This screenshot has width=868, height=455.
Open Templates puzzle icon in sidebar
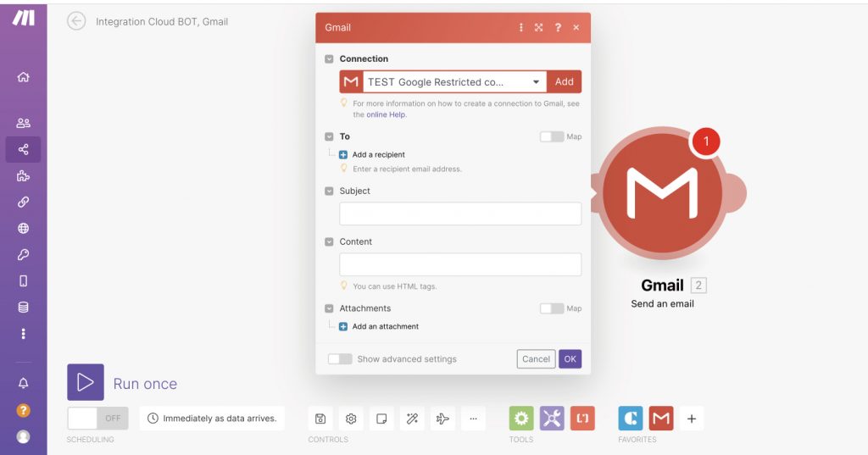(x=23, y=176)
